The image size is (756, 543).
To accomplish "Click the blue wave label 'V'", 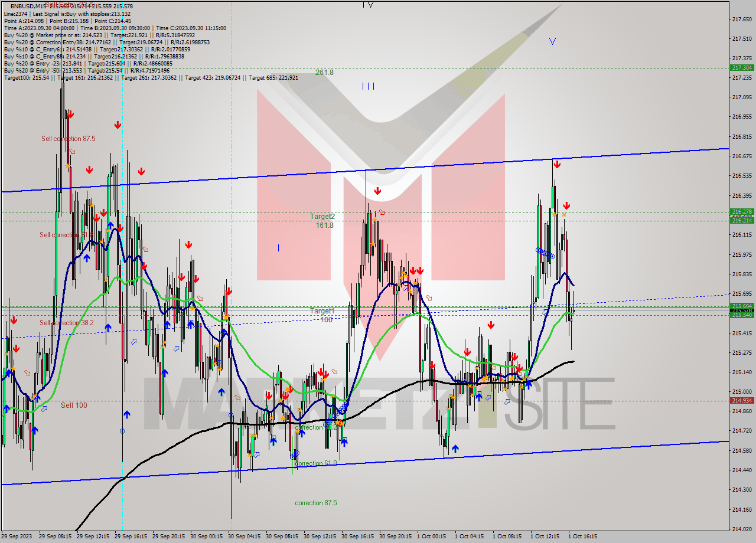I will 552,41.
